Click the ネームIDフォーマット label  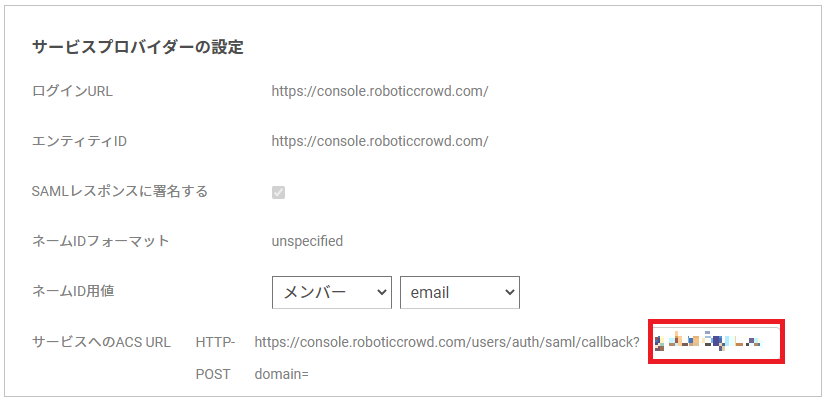[x=101, y=242]
